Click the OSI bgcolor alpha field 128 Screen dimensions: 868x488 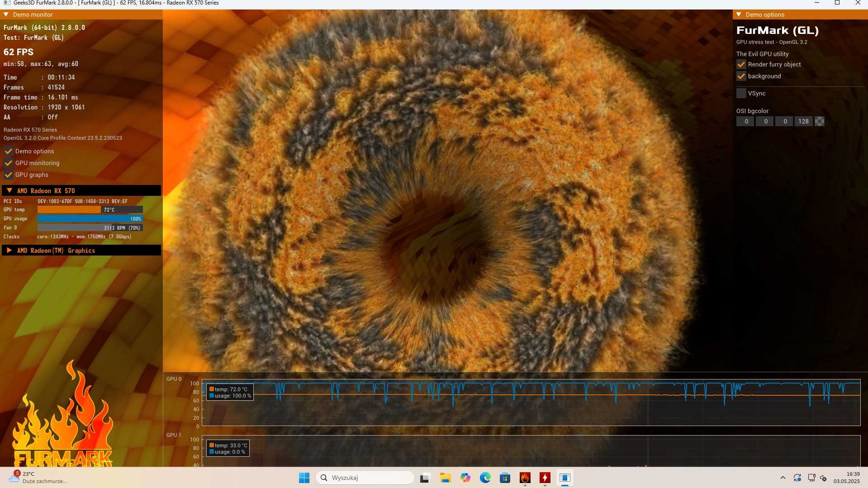coord(803,121)
